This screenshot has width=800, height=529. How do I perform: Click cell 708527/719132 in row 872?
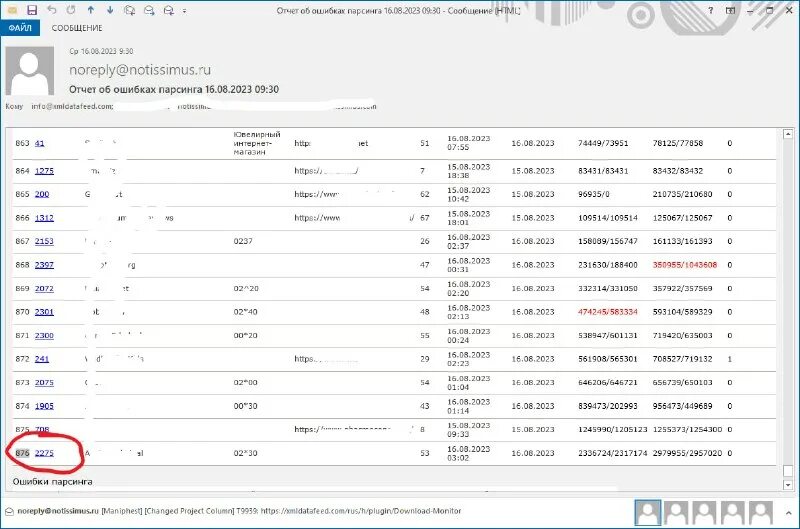click(x=682, y=359)
